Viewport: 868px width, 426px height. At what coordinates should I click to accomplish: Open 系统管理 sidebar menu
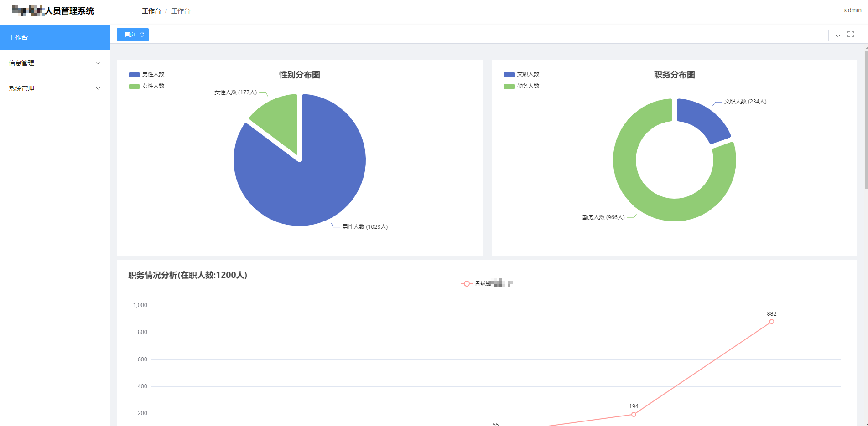pos(55,88)
